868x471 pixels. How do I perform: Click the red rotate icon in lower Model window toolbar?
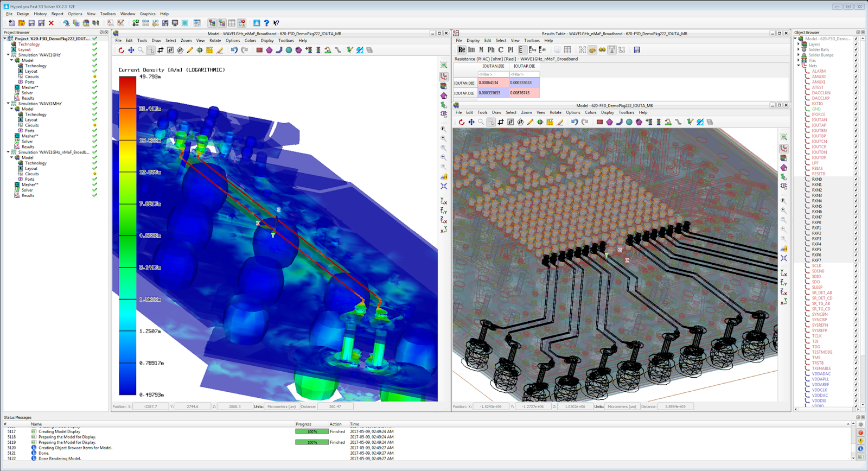tap(462, 122)
